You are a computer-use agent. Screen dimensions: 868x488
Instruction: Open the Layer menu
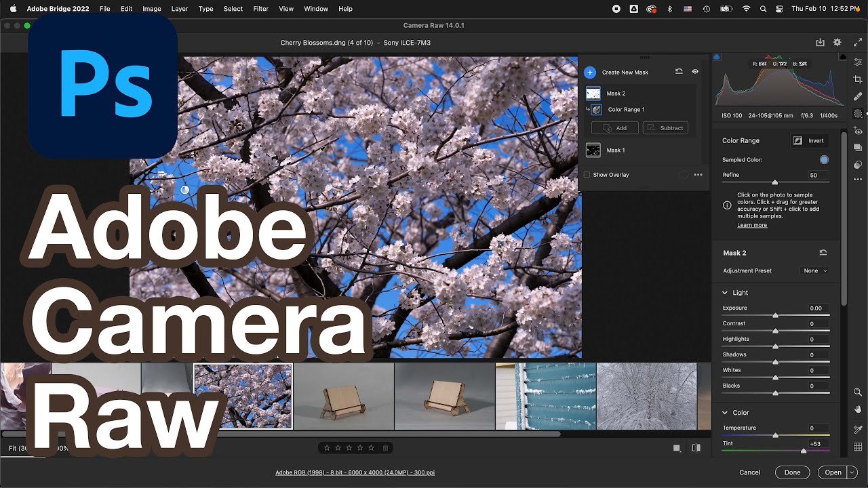180,9
